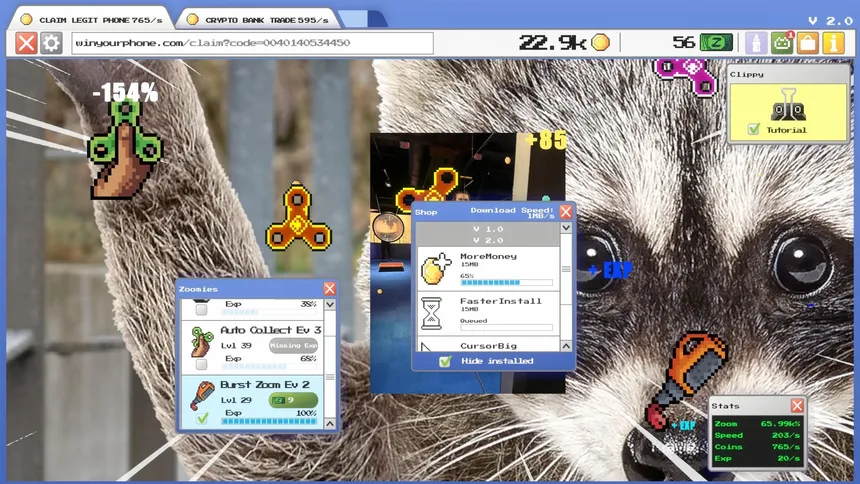
Task: Click the Coins 765/s stat row
Action: point(757,447)
